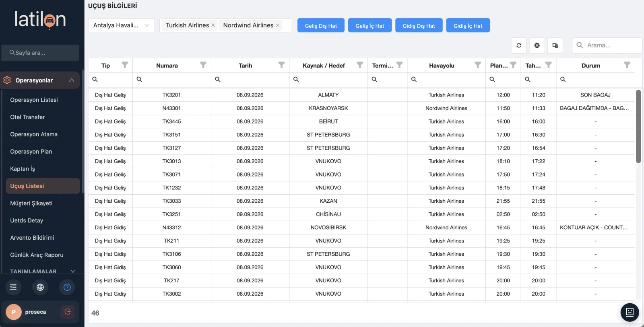
Task: Open the Antalya Havalimanı airport dropdown
Action: (x=121, y=25)
